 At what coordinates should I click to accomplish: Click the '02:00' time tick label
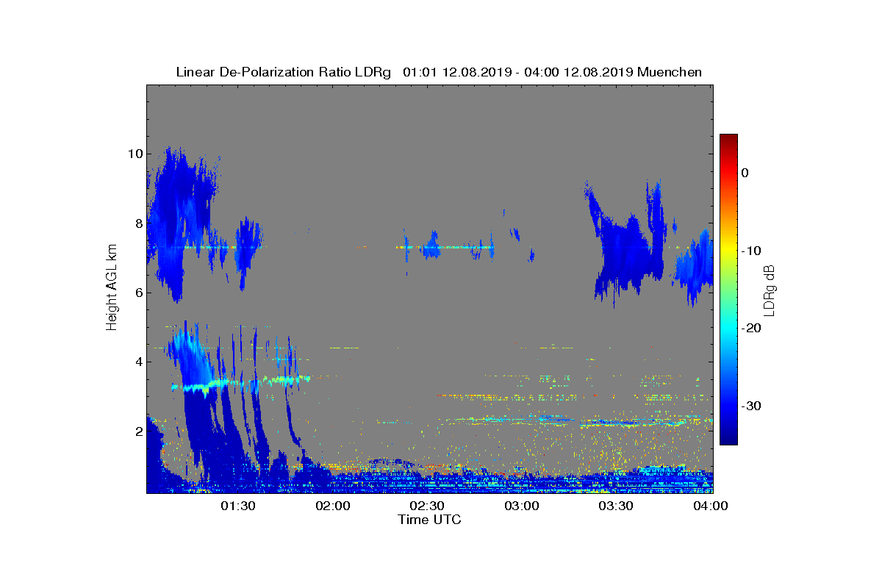click(333, 506)
